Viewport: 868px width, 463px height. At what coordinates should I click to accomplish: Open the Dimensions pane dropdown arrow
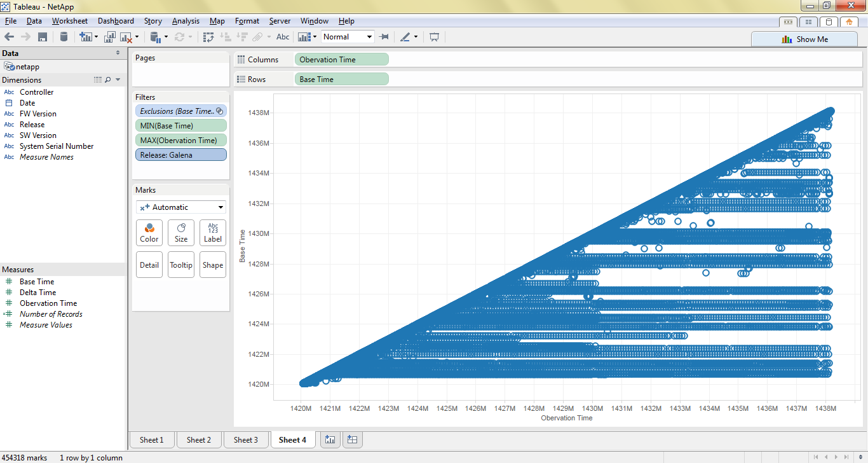pos(118,80)
